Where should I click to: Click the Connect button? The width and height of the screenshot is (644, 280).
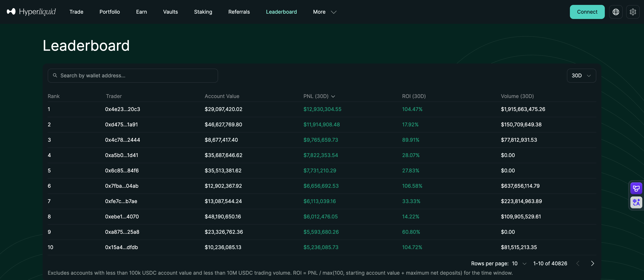pyautogui.click(x=587, y=12)
